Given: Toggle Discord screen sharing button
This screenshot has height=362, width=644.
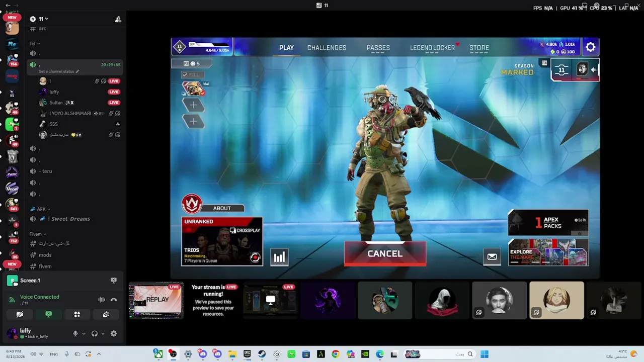Looking at the screenshot, I should coord(48,314).
